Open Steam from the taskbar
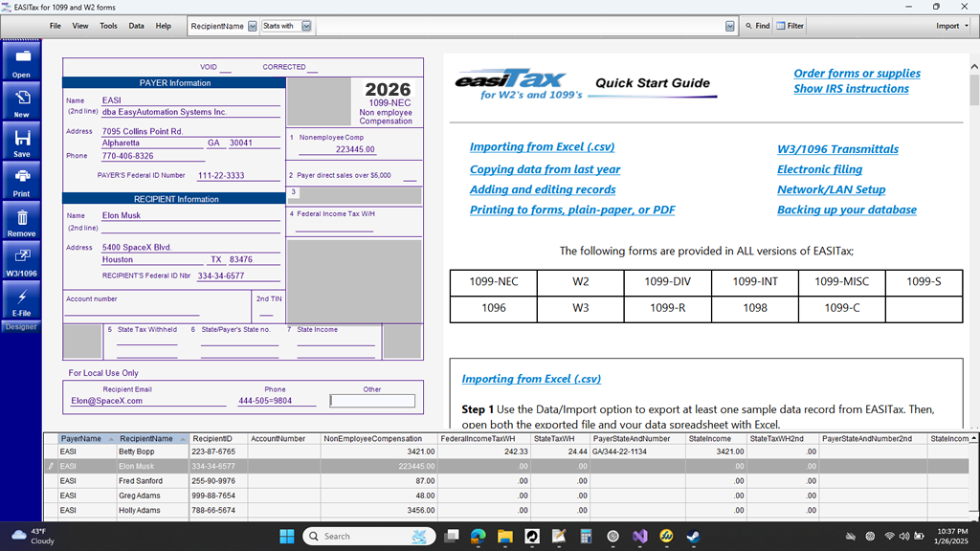Image resolution: width=980 pixels, height=551 pixels. (x=693, y=536)
